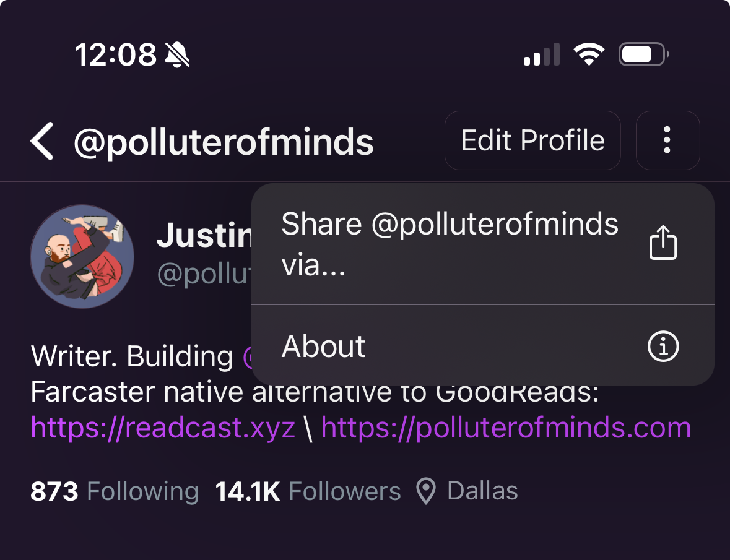Tap the battery indicator icon

coord(643,54)
